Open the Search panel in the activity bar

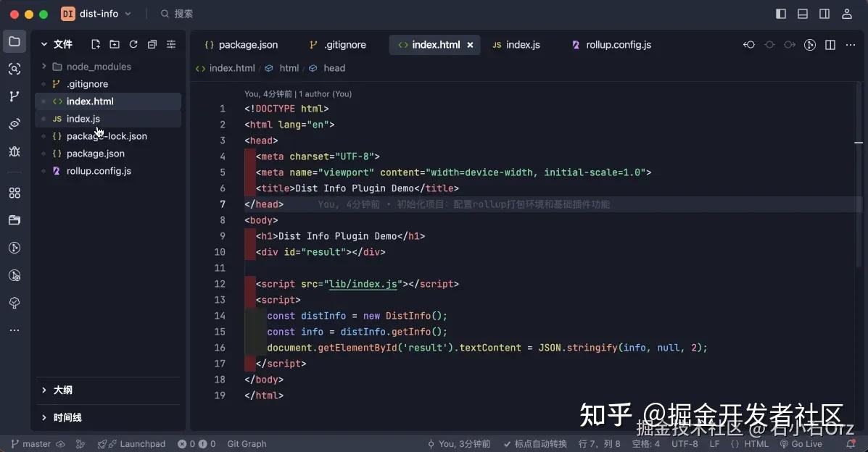pos(15,70)
